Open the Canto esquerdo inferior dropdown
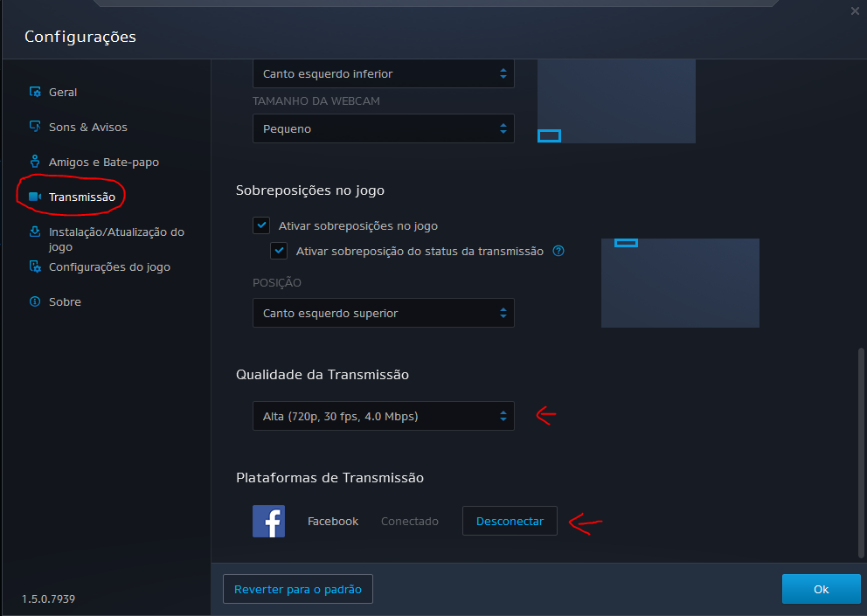The image size is (867, 616). coord(383,73)
